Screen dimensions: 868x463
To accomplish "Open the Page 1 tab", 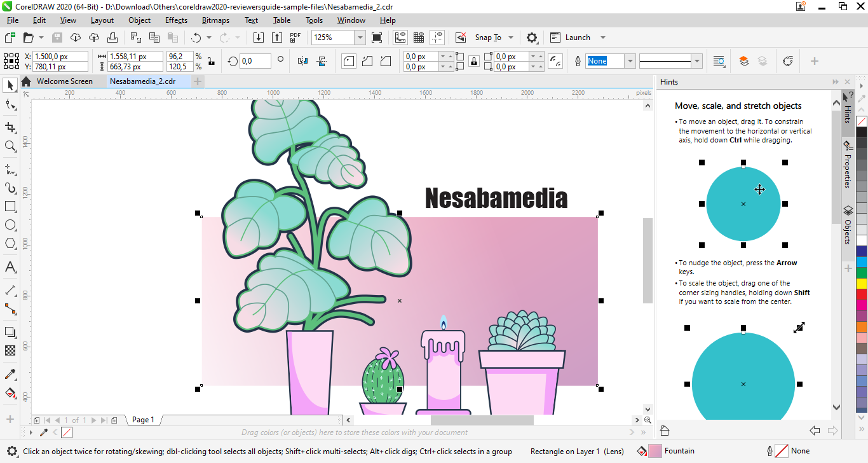I will coord(142,420).
